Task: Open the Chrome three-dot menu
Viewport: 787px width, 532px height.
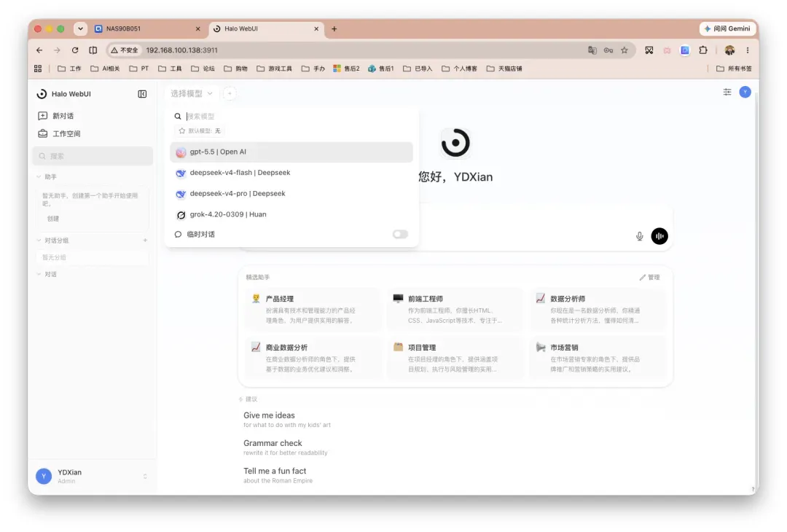Action: (x=748, y=50)
